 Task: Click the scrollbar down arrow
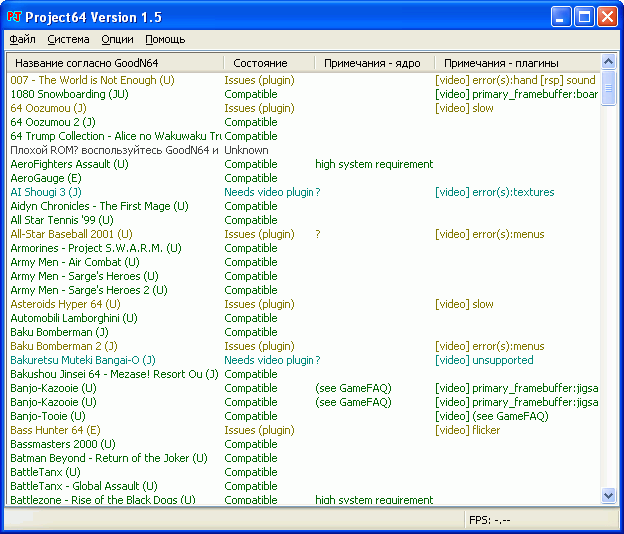click(608, 495)
